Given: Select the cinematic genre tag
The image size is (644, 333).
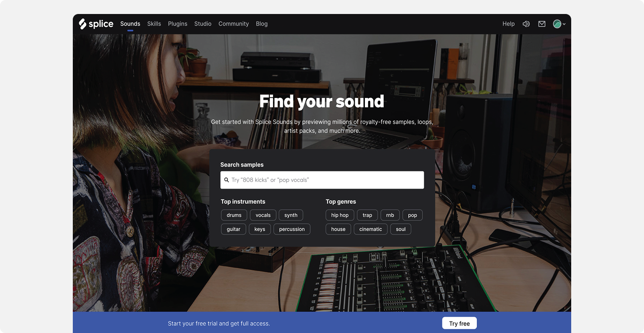Looking at the screenshot, I should [370, 229].
